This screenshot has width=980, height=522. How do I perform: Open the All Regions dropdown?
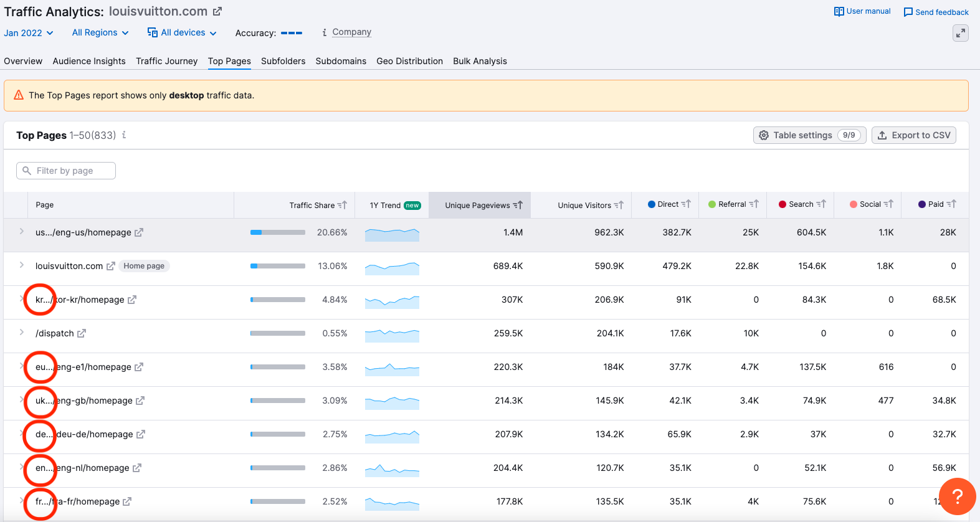(x=100, y=32)
